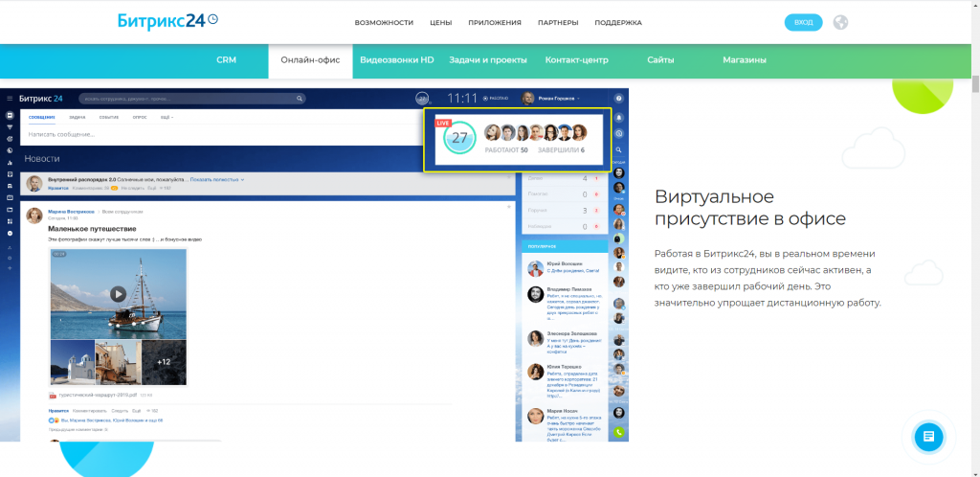Image resolution: width=980 pixels, height=477 pixels.
Task: Click the browser vertical scrollbar thumb
Action: pyautogui.click(x=975, y=84)
